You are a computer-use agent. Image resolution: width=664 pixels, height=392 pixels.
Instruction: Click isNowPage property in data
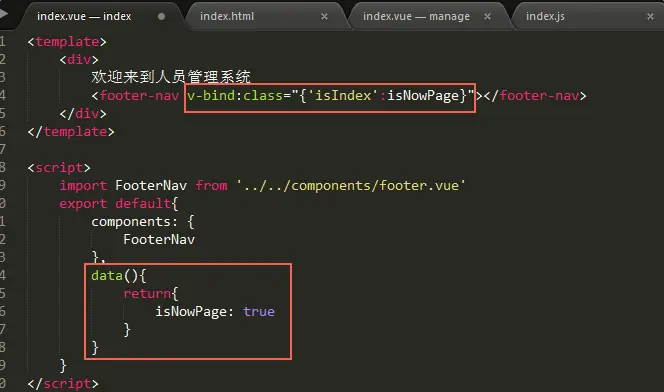pos(191,312)
